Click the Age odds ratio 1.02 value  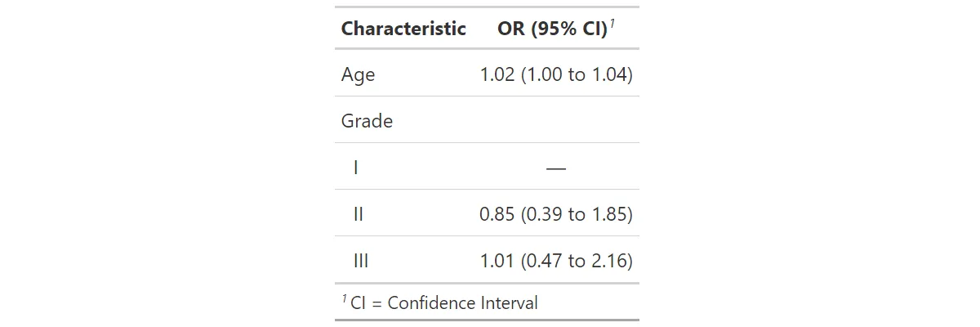click(x=497, y=75)
